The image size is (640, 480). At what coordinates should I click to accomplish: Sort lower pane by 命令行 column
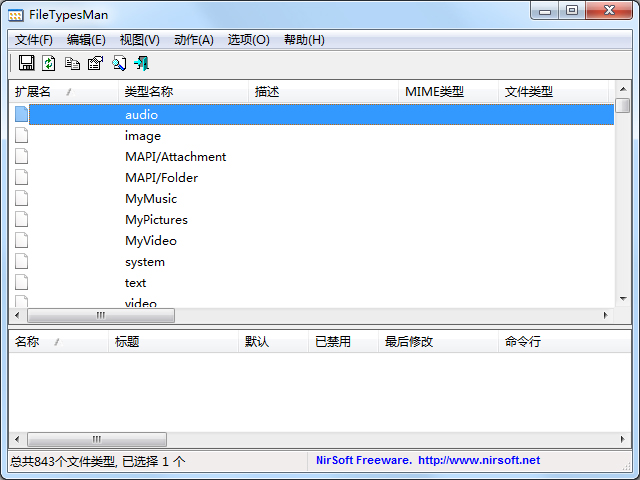[565, 342]
